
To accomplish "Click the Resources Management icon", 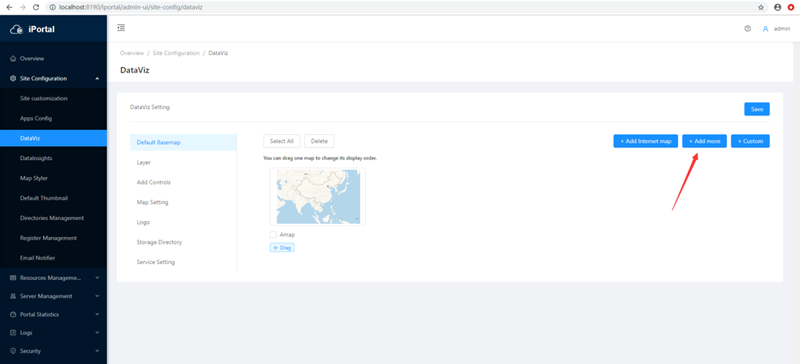I will (x=13, y=278).
